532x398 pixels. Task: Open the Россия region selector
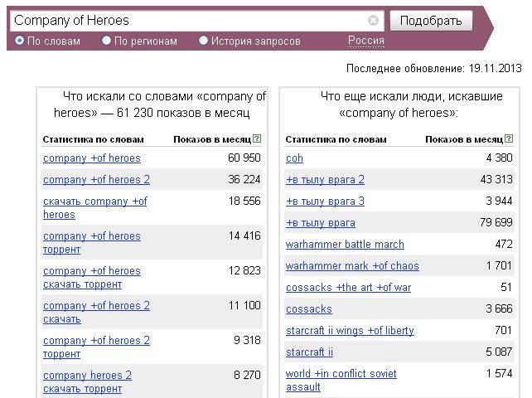pyautogui.click(x=366, y=41)
